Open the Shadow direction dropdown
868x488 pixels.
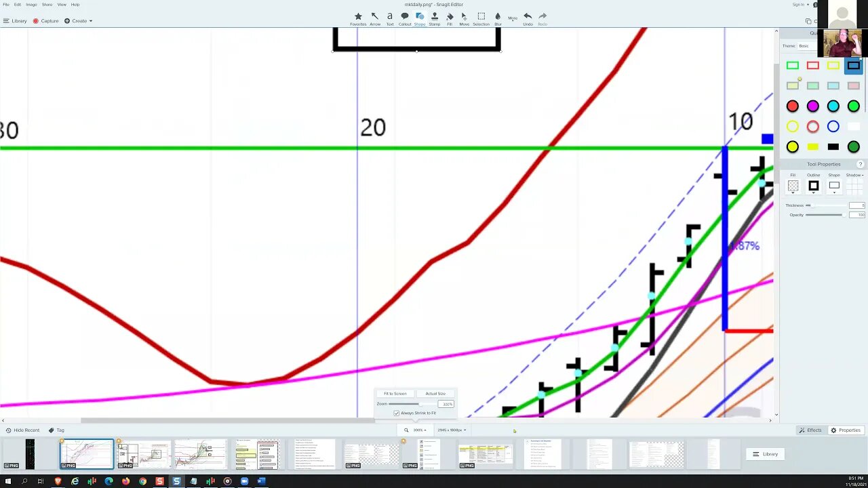click(853, 176)
